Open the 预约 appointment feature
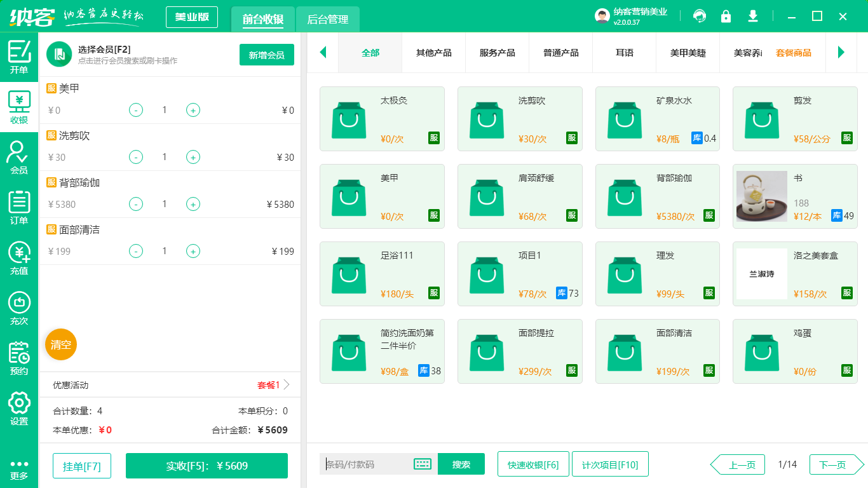This screenshot has height=488, width=868. point(19,356)
